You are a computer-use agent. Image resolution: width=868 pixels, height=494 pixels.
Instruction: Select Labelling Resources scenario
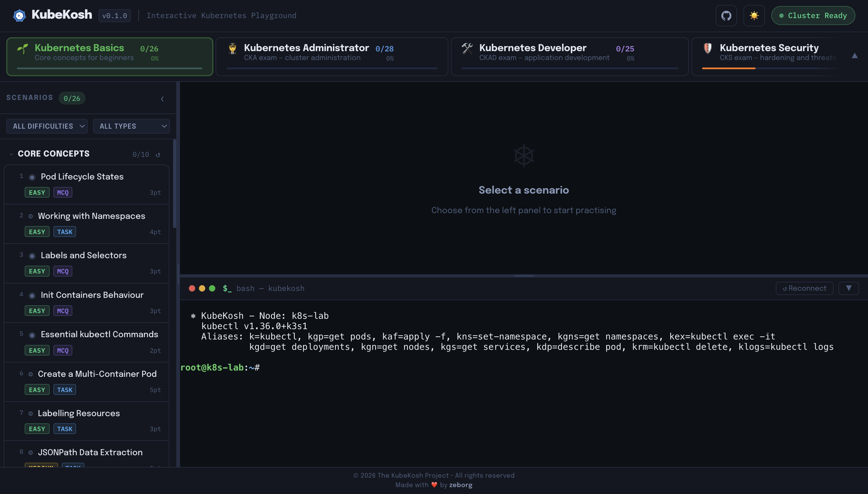coord(86,421)
